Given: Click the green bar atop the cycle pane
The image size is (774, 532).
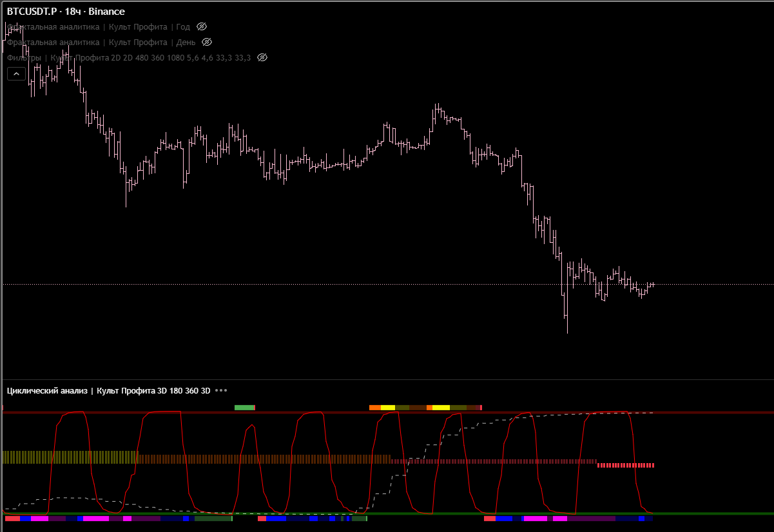Looking at the screenshot, I should tap(244, 408).
